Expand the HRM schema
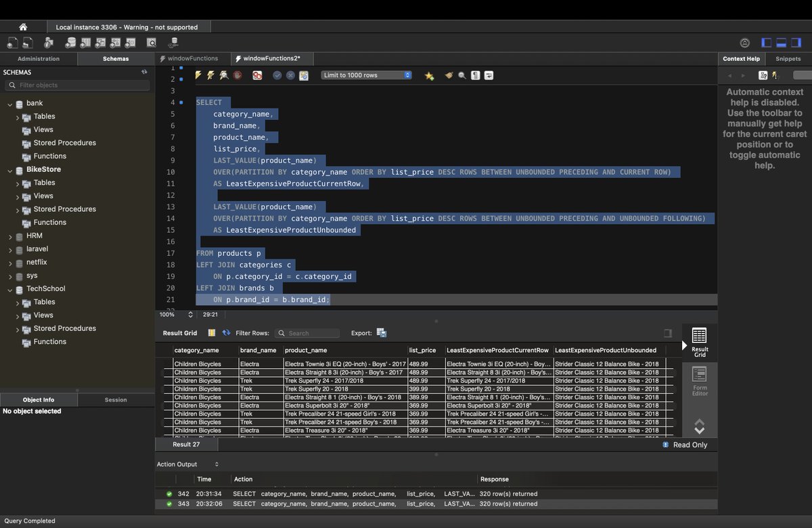 coord(10,238)
